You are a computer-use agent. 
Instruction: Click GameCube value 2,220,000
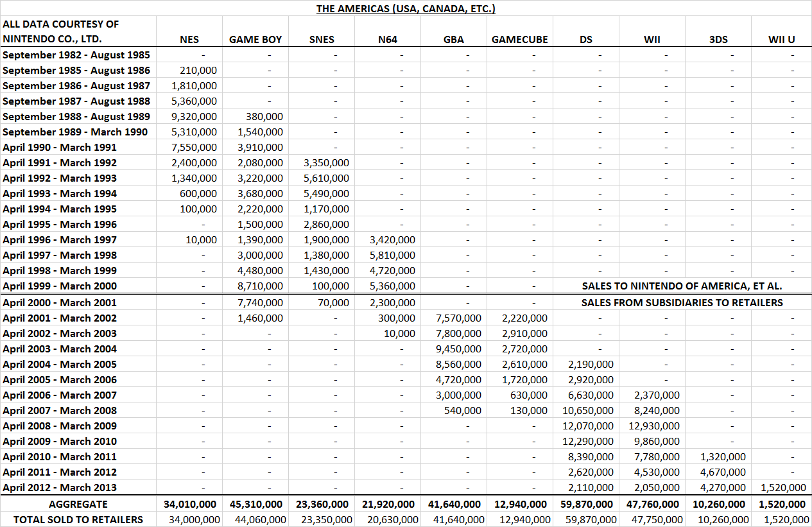tap(525, 318)
